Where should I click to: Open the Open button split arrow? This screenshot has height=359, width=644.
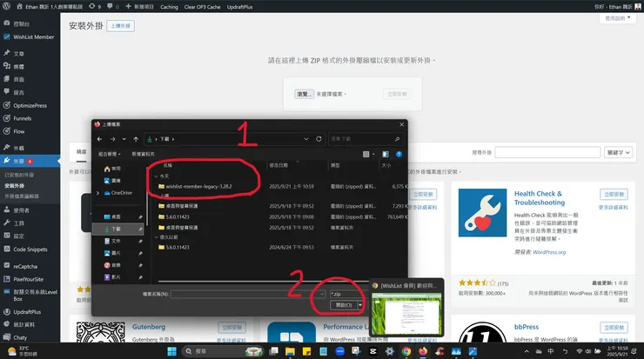[360, 305]
